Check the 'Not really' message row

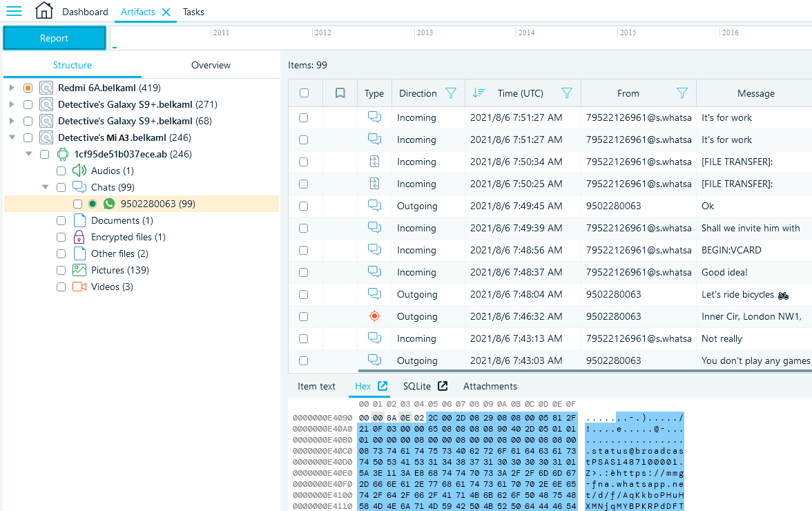coord(304,338)
